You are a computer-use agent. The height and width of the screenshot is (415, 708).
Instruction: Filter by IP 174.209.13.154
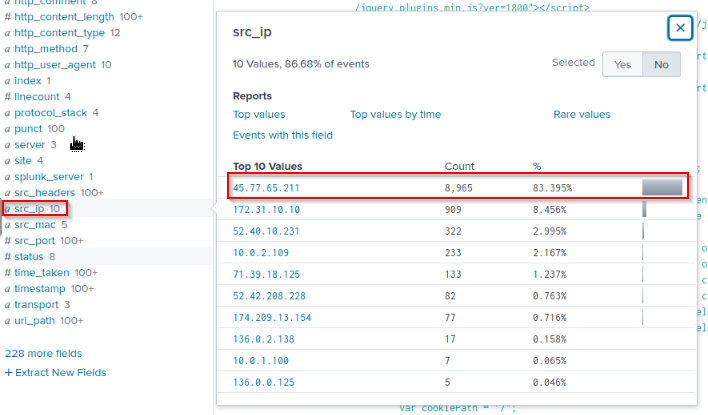pos(272,318)
